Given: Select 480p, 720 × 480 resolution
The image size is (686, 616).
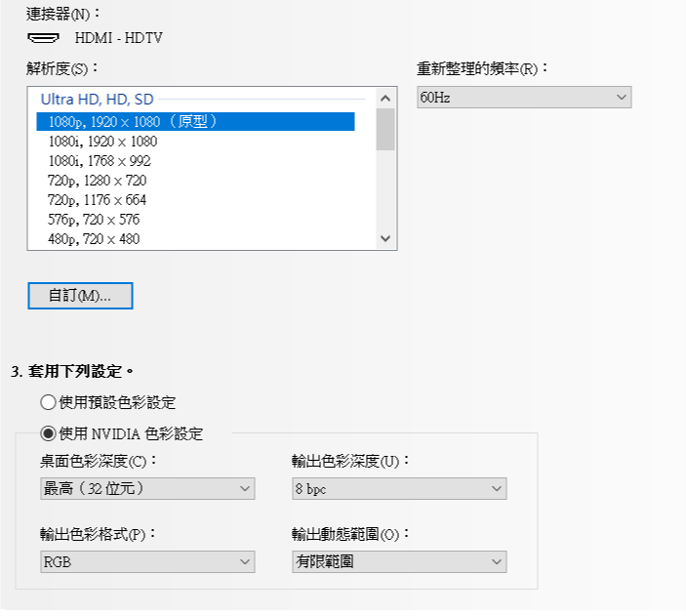Looking at the screenshot, I should click(x=195, y=239).
